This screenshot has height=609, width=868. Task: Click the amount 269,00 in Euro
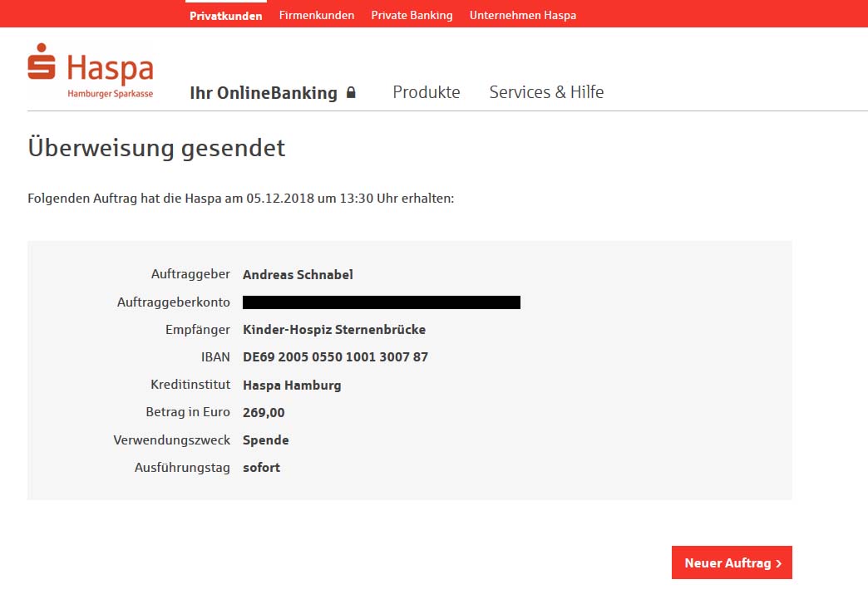pos(264,412)
